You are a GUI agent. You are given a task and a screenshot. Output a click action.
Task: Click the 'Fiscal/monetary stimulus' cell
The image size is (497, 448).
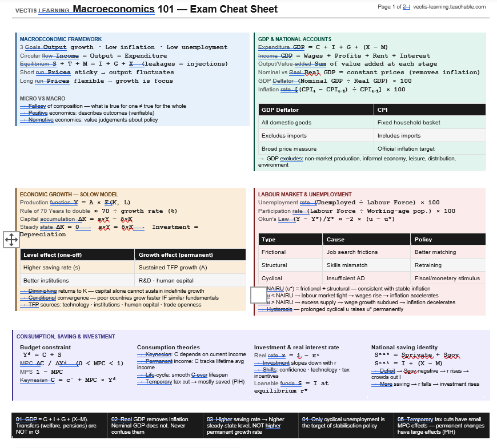[x=448, y=278]
